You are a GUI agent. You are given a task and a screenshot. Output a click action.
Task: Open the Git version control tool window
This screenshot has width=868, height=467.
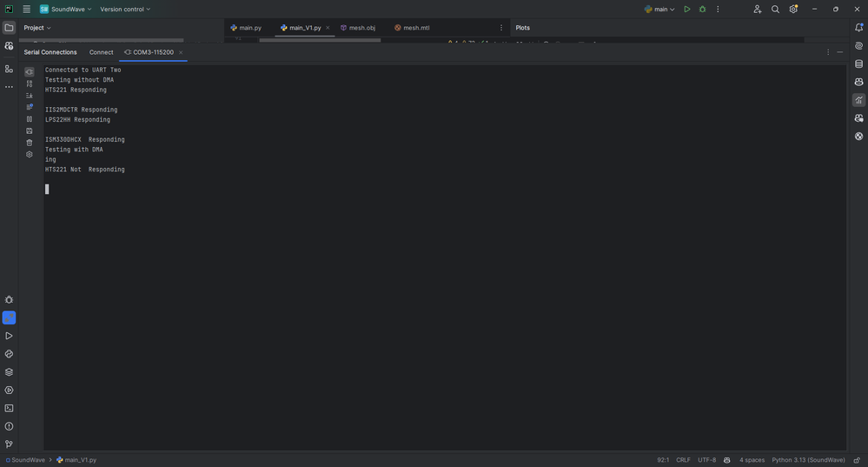[9, 444]
